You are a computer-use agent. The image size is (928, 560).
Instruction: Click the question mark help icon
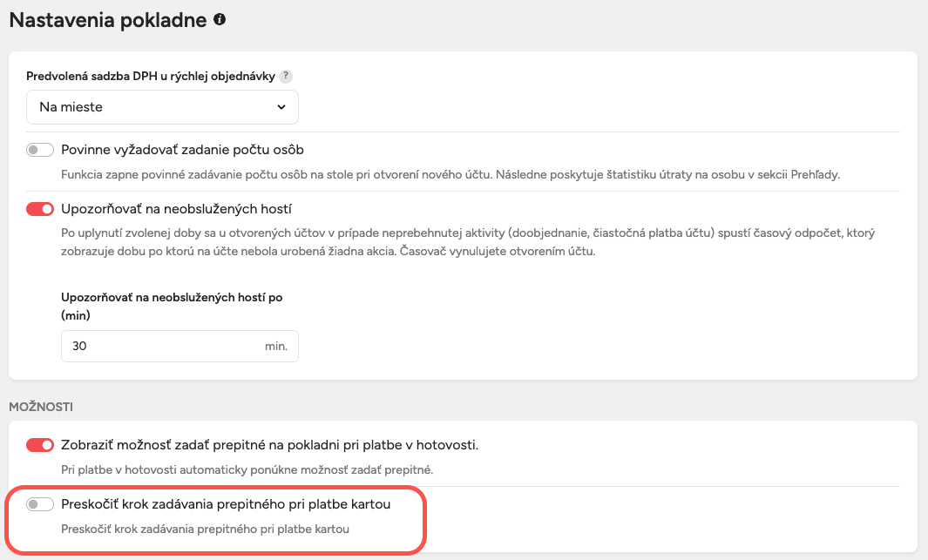(286, 77)
